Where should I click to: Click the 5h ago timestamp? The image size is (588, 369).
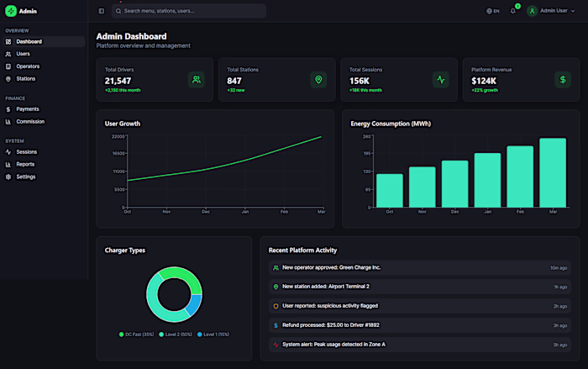pyautogui.click(x=560, y=345)
